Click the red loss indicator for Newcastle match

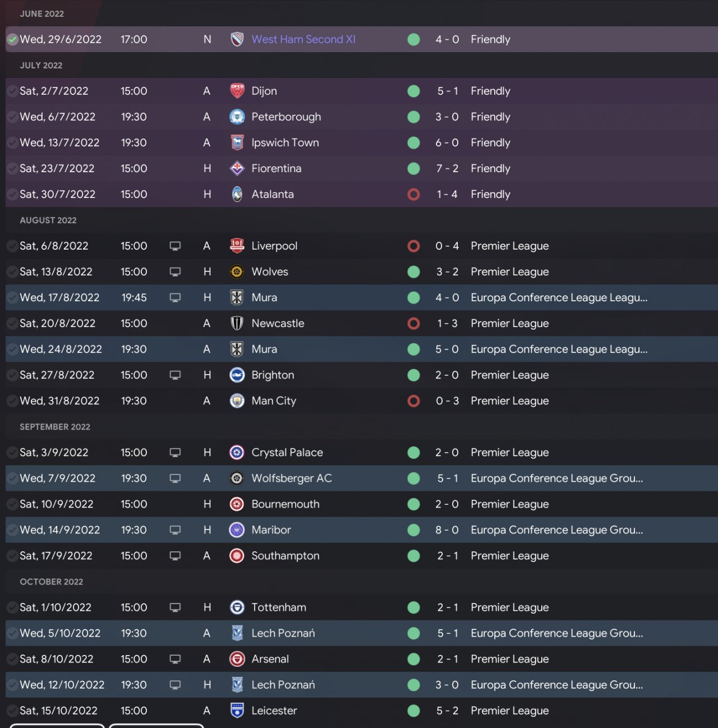(x=414, y=323)
